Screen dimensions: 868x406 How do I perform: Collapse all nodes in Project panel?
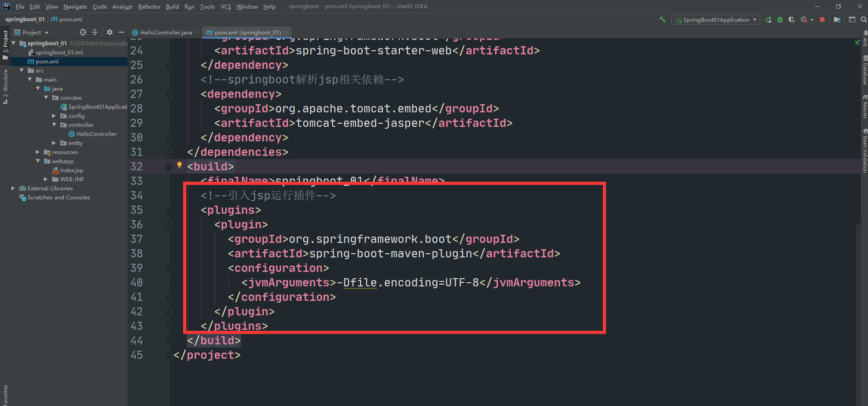[x=95, y=32]
